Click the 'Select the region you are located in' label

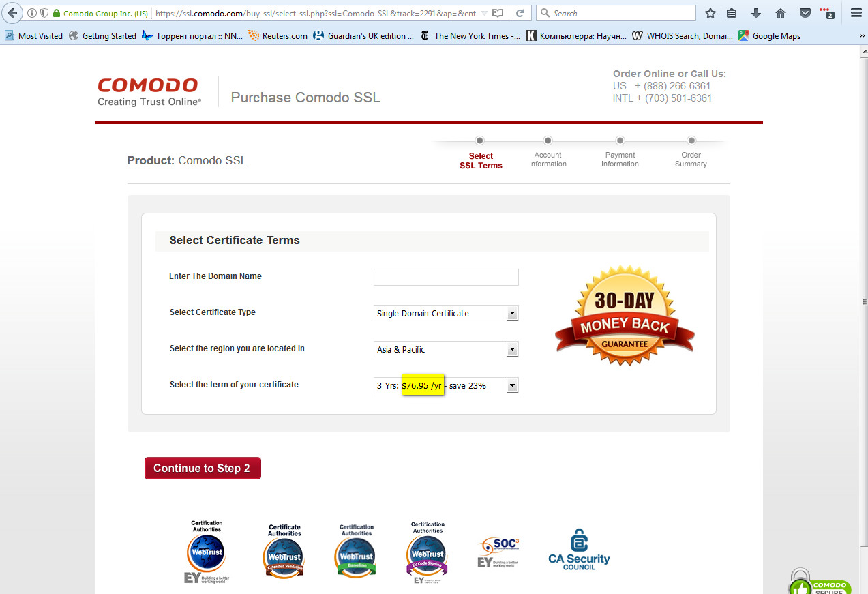pyautogui.click(x=237, y=348)
